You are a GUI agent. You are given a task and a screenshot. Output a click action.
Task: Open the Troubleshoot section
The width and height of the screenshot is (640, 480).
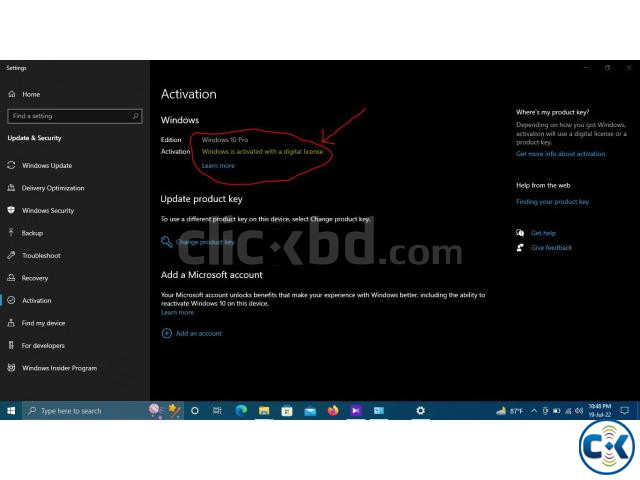pyautogui.click(x=41, y=255)
